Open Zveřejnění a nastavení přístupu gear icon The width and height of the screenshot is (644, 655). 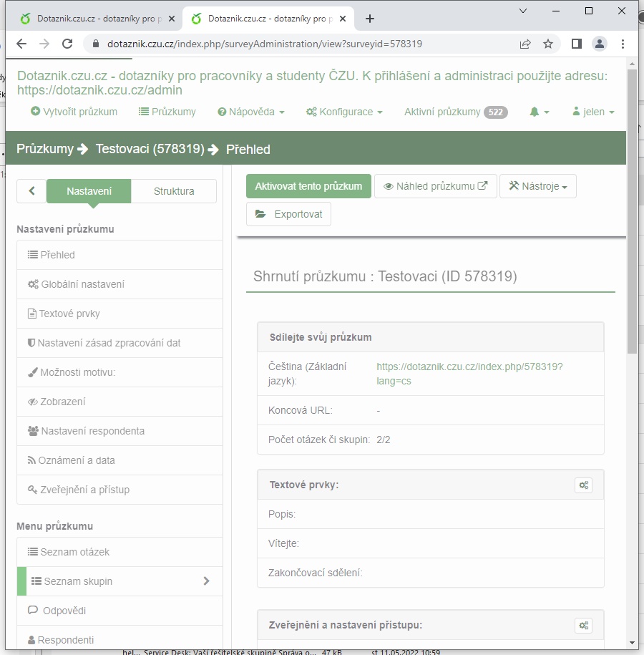click(x=584, y=626)
